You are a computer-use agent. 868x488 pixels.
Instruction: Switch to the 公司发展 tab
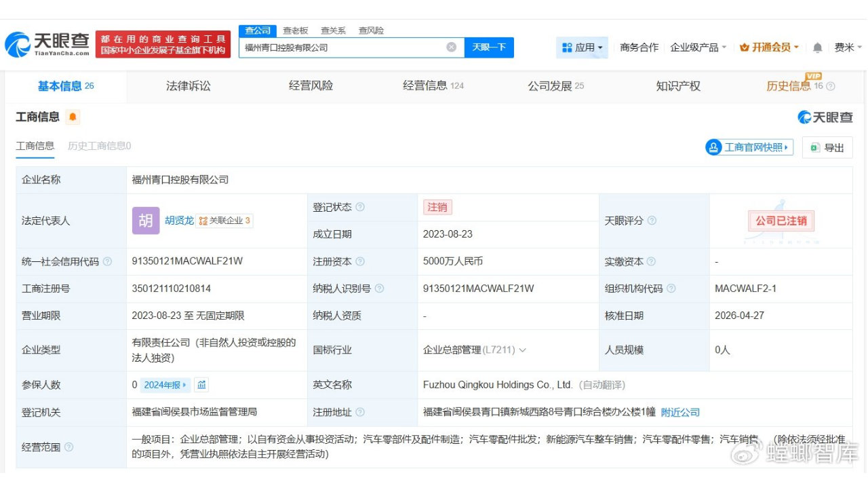556,86
